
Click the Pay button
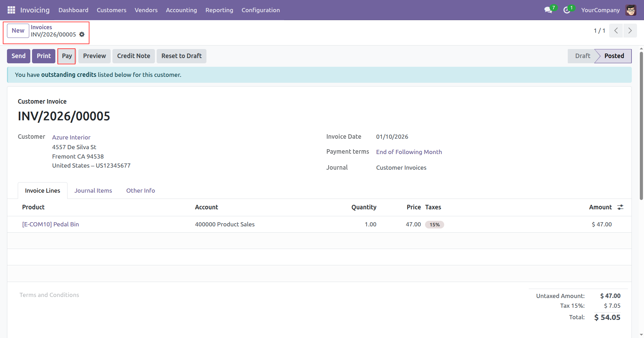[67, 56]
